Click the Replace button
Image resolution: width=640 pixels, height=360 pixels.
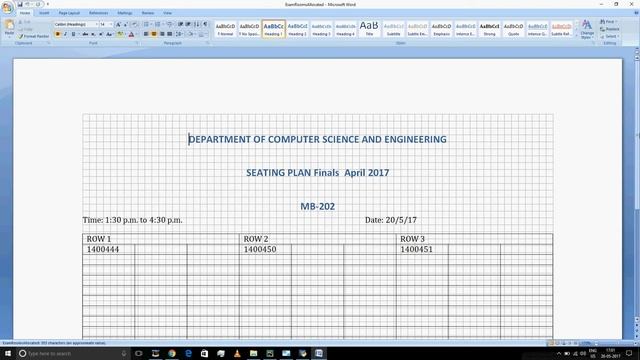[609, 29]
